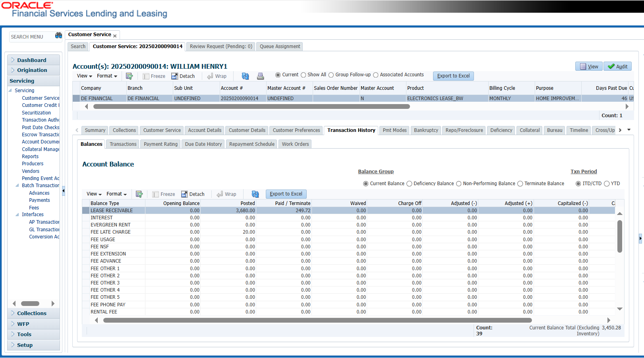The height and width of the screenshot is (358, 644).
Task: Select the Show All radio button
Action: (x=304, y=75)
